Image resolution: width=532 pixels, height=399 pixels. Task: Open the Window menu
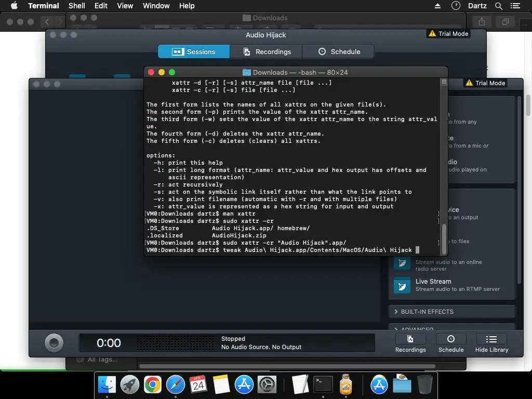156,6
